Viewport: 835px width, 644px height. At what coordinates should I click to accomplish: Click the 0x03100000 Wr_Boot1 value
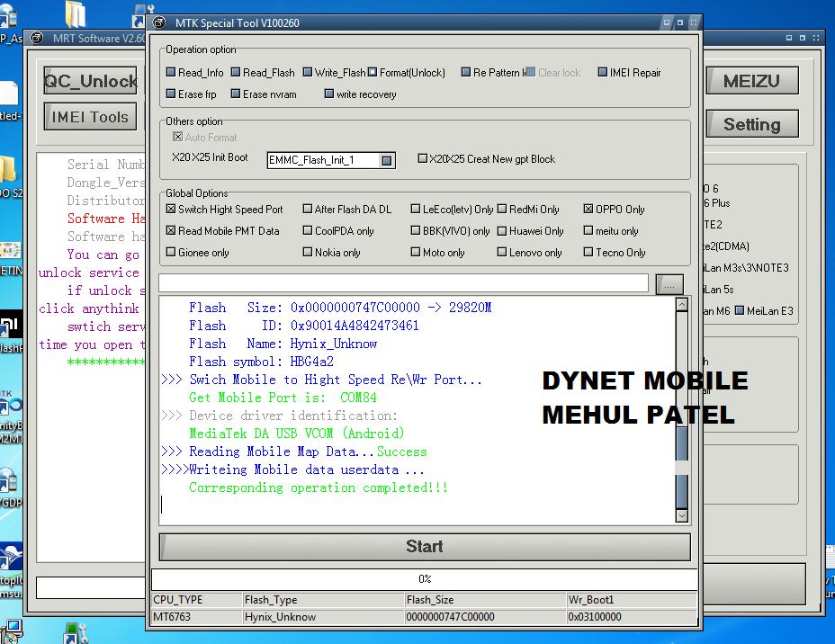pyautogui.click(x=632, y=617)
